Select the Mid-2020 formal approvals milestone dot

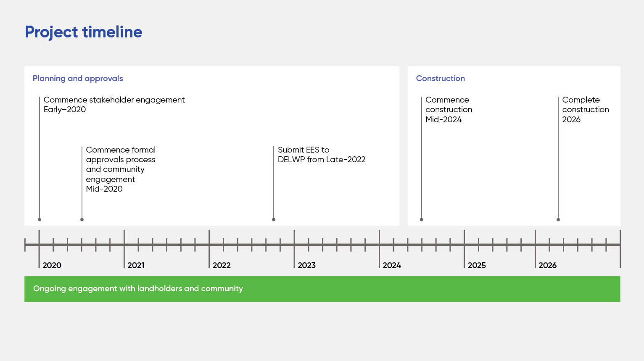82,219
